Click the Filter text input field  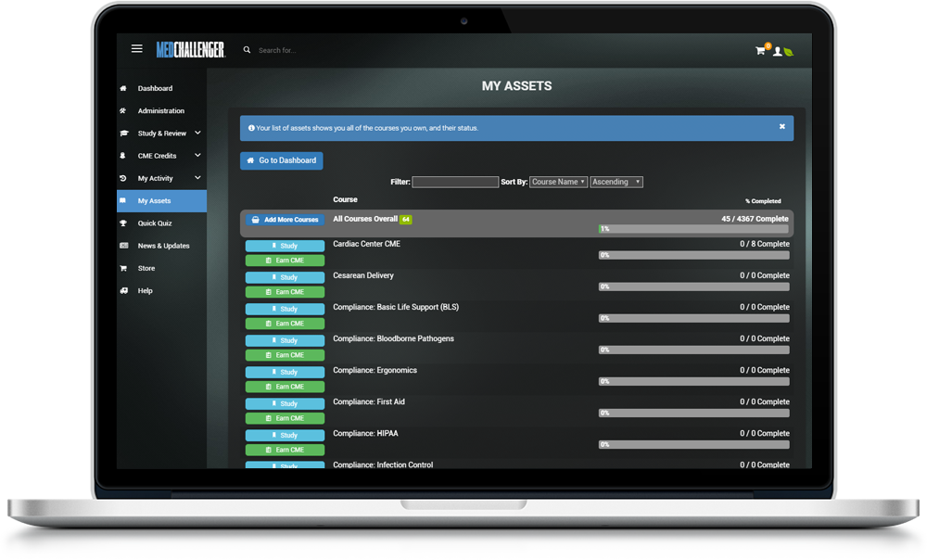[455, 182]
